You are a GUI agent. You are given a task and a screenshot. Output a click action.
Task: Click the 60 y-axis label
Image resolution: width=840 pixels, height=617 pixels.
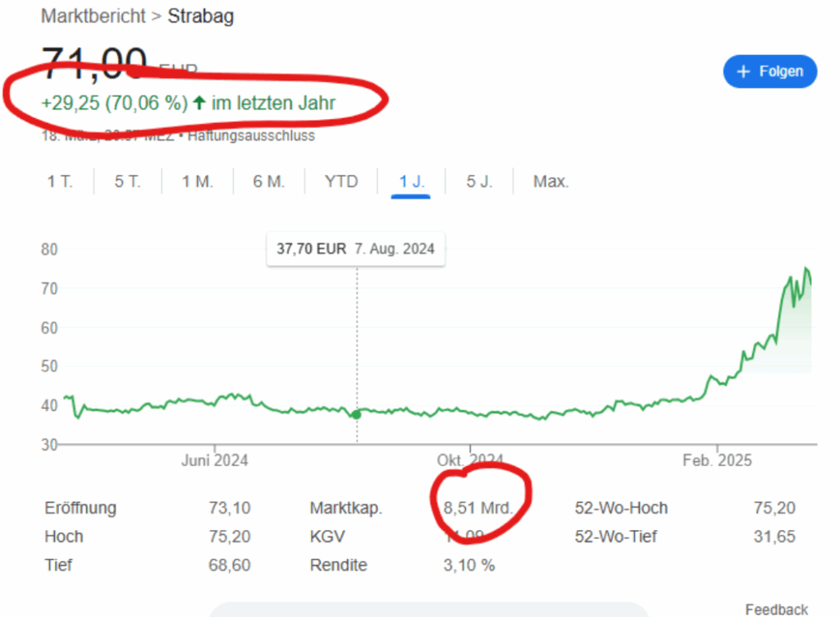[49, 328]
